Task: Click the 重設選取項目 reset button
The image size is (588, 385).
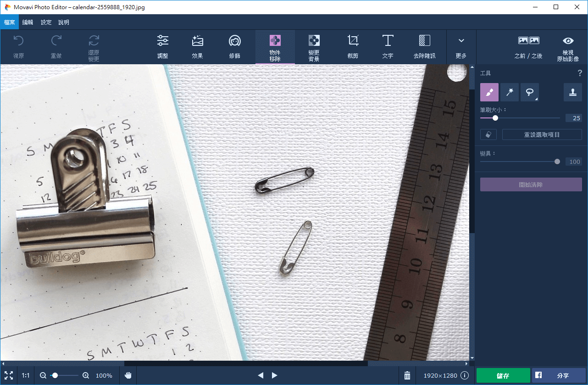Action: (542, 134)
